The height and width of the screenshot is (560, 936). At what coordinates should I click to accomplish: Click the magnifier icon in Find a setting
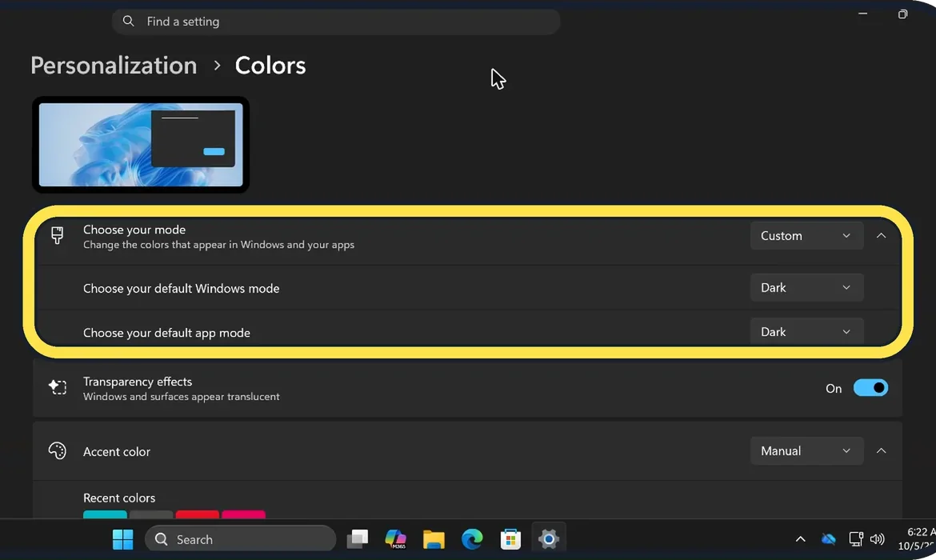[128, 21]
